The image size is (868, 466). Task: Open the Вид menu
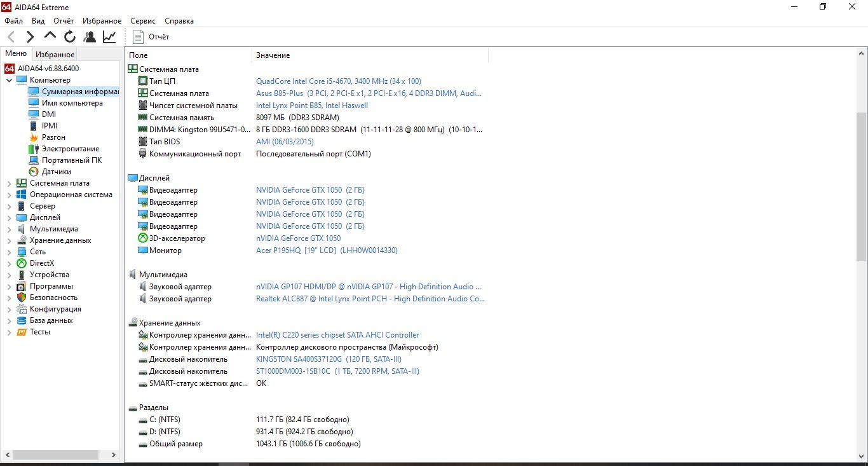coord(38,21)
